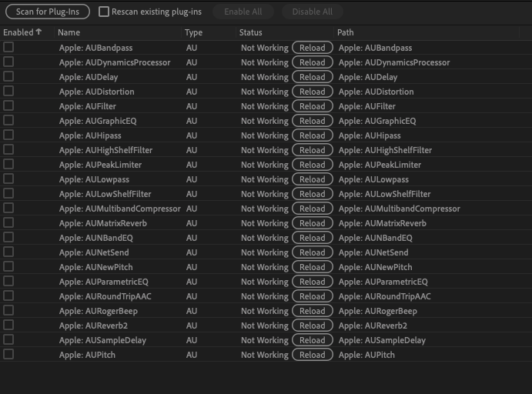The width and height of the screenshot is (532, 394).
Task: Click Reload next to AUSampleDelay
Action: point(312,340)
